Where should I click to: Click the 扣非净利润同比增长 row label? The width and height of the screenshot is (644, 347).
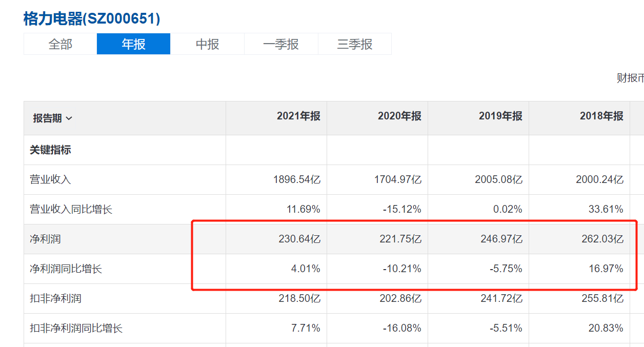click(76, 328)
